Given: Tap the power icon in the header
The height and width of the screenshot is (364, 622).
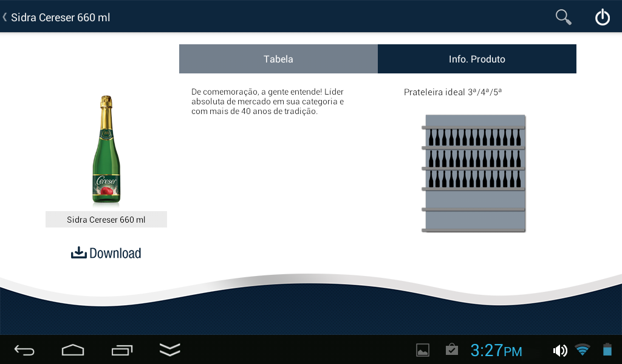Looking at the screenshot, I should (602, 17).
